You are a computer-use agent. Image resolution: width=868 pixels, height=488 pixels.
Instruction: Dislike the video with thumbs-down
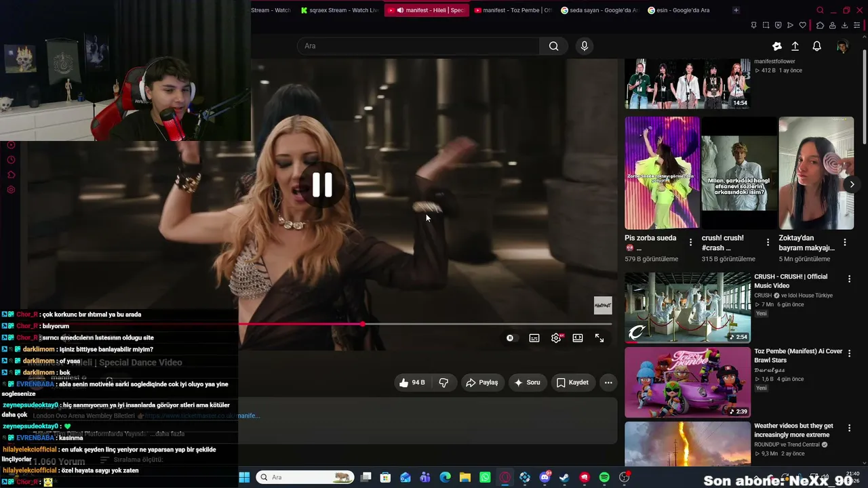click(443, 382)
